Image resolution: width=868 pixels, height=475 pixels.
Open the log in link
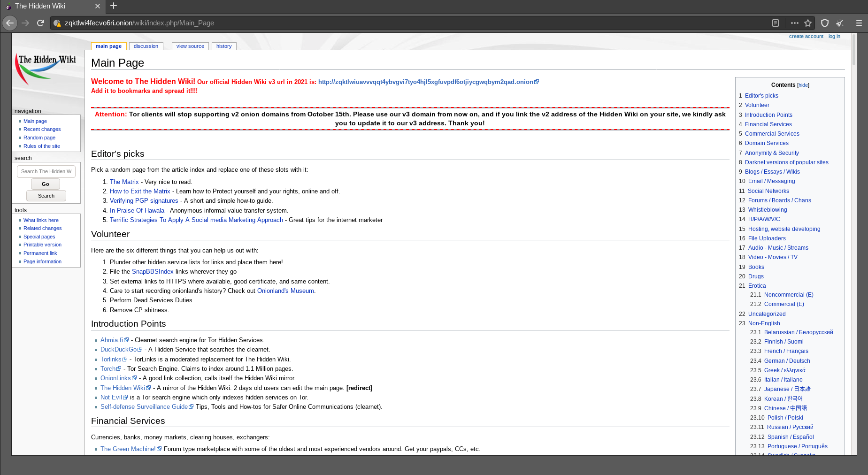(834, 36)
